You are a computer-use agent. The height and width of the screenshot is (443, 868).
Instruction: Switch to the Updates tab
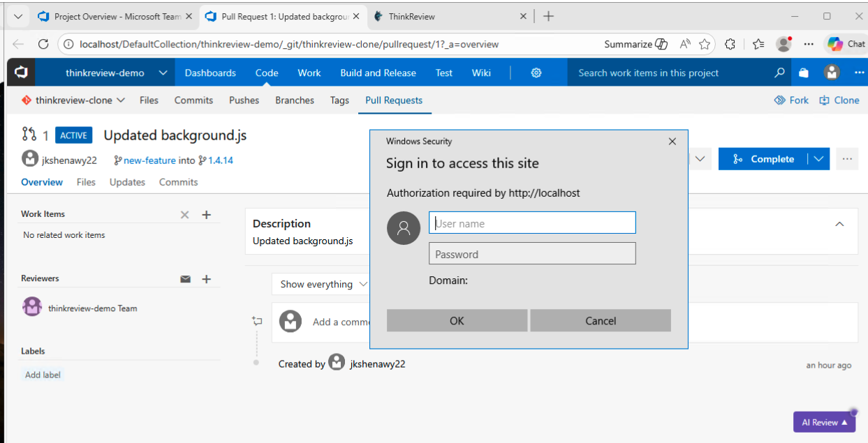point(127,182)
